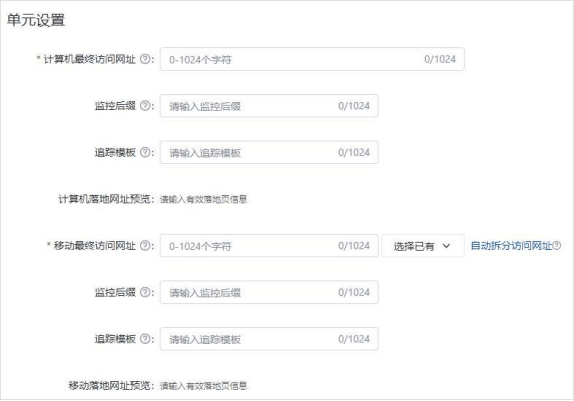The width and height of the screenshot is (574, 401).
Task: Focus the 移动最终访问网址 input field
Action: (x=269, y=245)
